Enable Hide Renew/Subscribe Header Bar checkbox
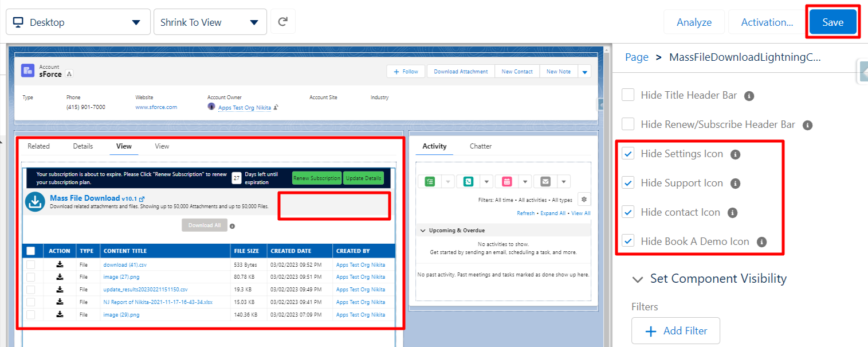Screen dimensions: 868x347 pyautogui.click(x=629, y=124)
